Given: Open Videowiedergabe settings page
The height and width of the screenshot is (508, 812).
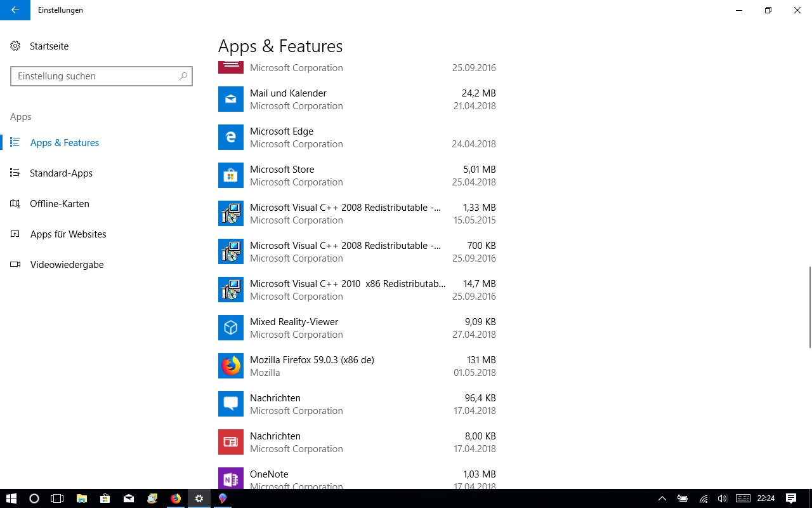Looking at the screenshot, I should [x=67, y=265].
